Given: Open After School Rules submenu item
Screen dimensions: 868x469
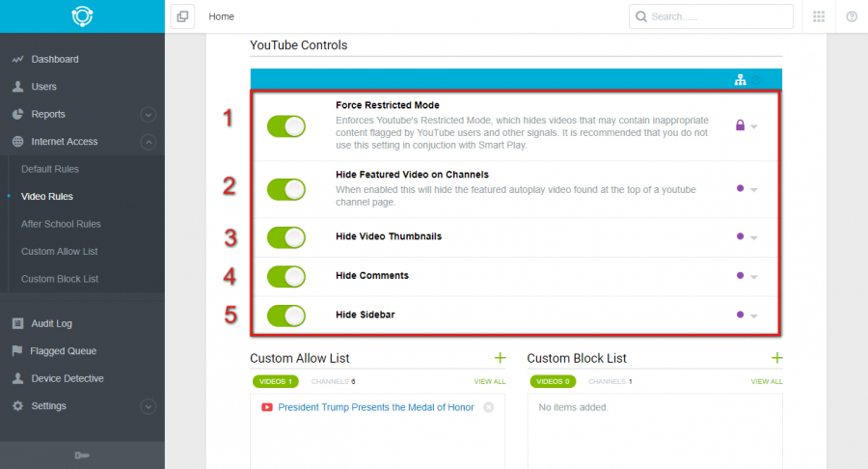Looking at the screenshot, I should click(x=61, y=224).
